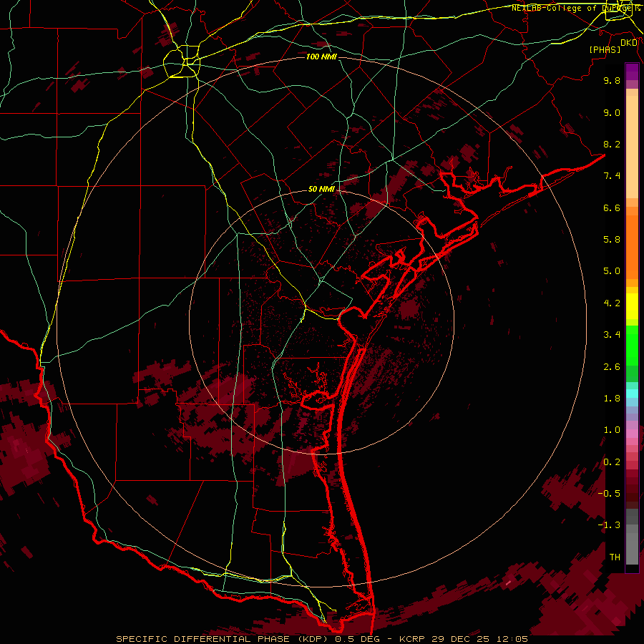Click the 3.4 legend value
This screenshot has height=644, width=644.
coord(612,335)
